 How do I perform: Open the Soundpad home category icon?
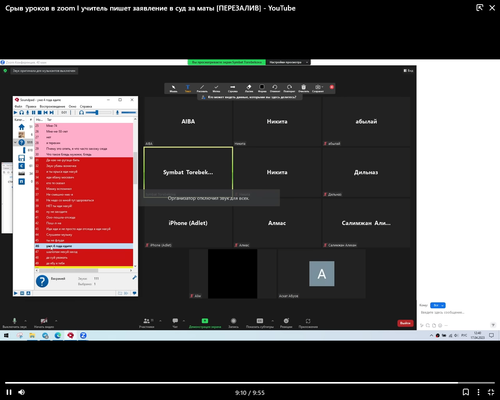(x=22, y=127)
